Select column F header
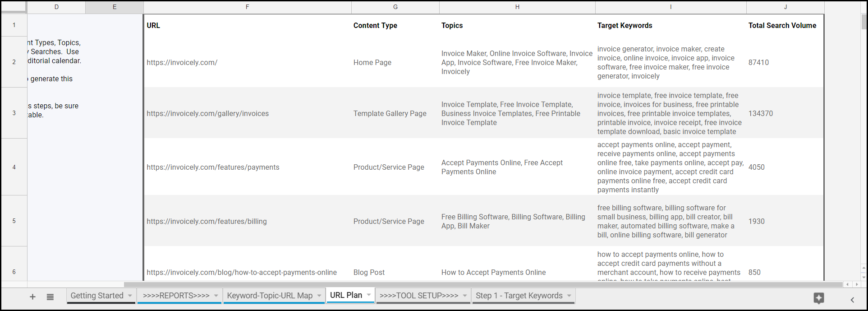The image size is (868, 311). coord(247,7)
